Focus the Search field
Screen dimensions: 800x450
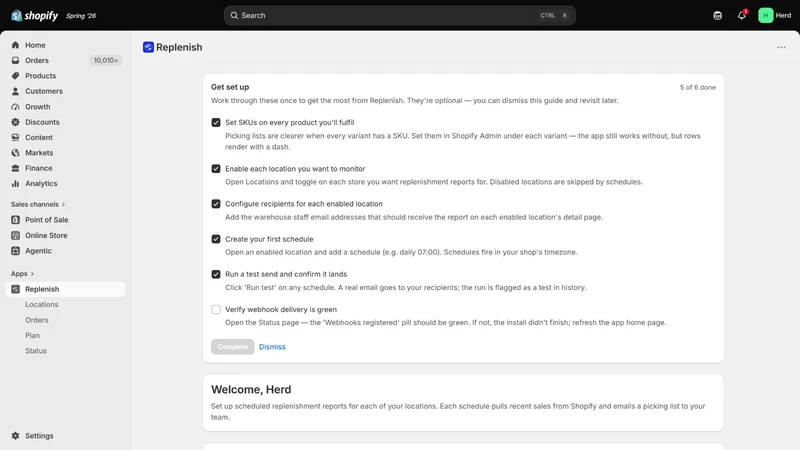point(399,15)
